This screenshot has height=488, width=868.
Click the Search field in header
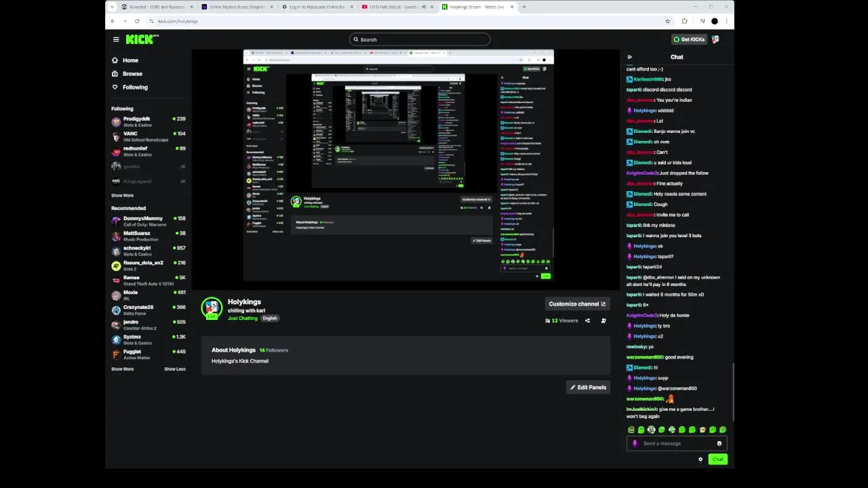[419, 39]
